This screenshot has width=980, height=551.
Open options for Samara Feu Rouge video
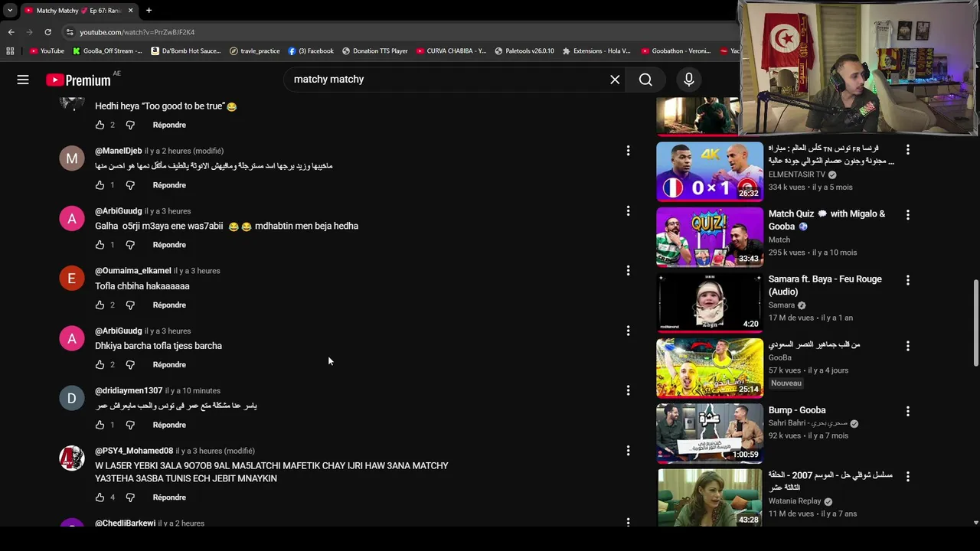[x=908, y=280]
